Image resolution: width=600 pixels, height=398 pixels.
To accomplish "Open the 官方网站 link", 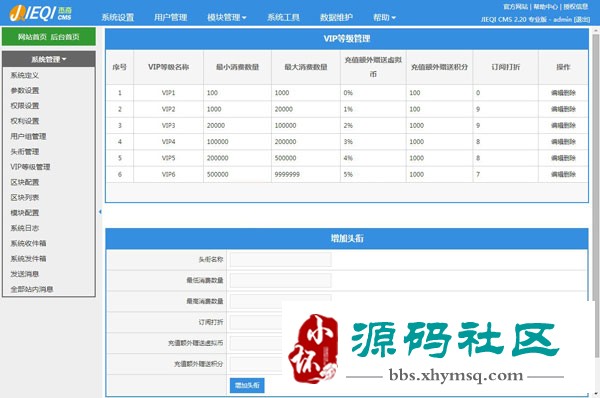I will [x=515, y=7].
